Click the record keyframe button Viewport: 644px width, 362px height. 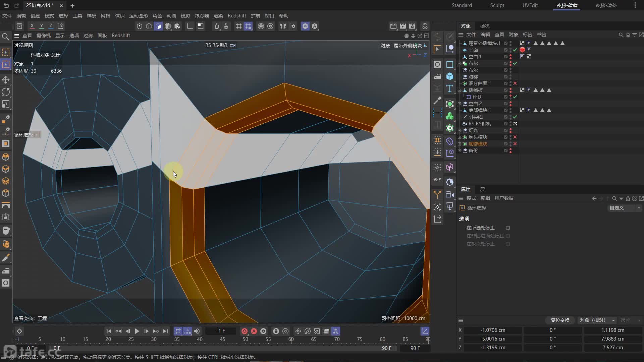(245, 331)
